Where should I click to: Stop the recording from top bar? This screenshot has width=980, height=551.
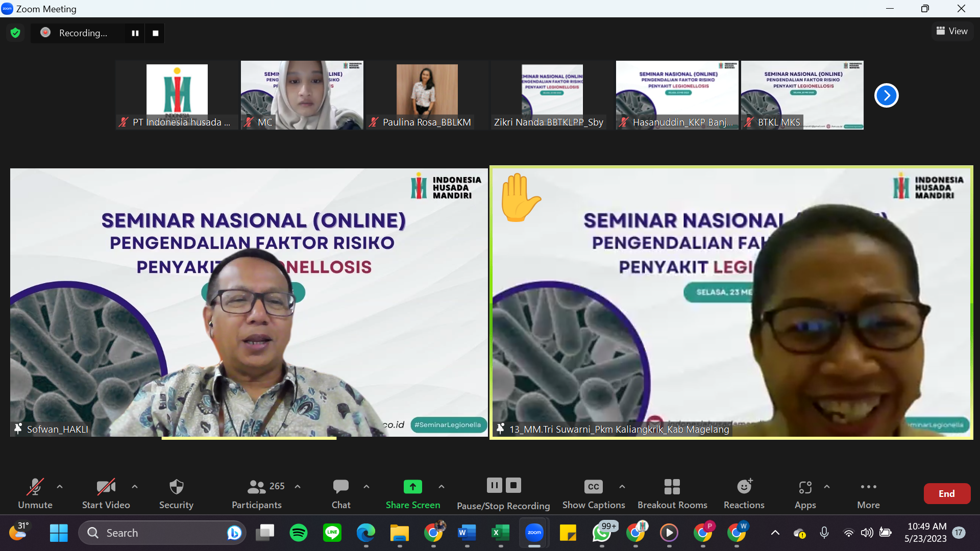tap(156, 33)
